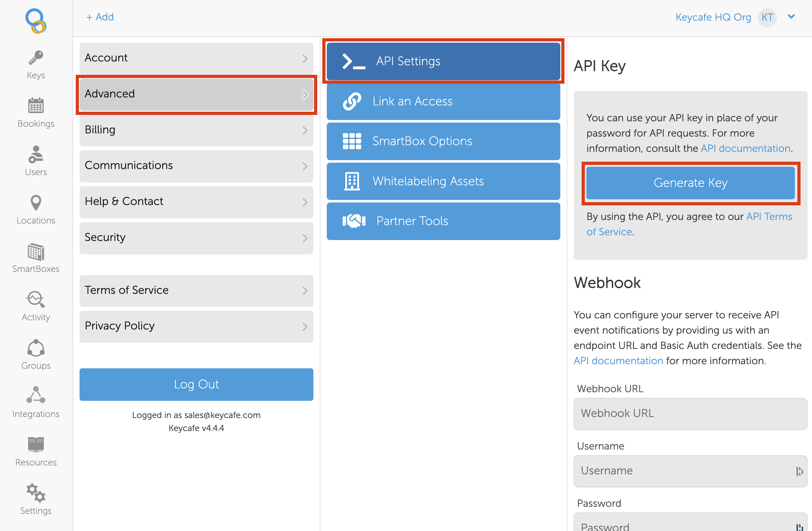This screenshot has width=812, height=531.
Task: Expand the Help & Contact row chevron
Action: point(305,202)
